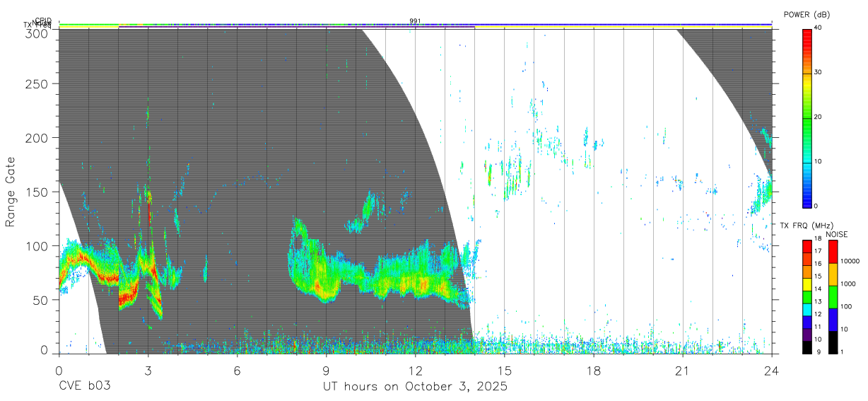Click the 200 tick on range gate axis
Screen dimensions: 868x401
38,137
